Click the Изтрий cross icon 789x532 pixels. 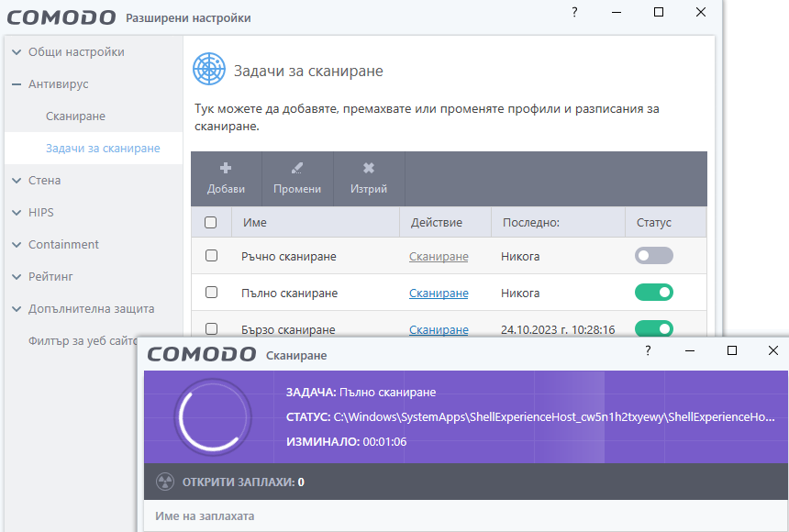[x=368, y=168]
